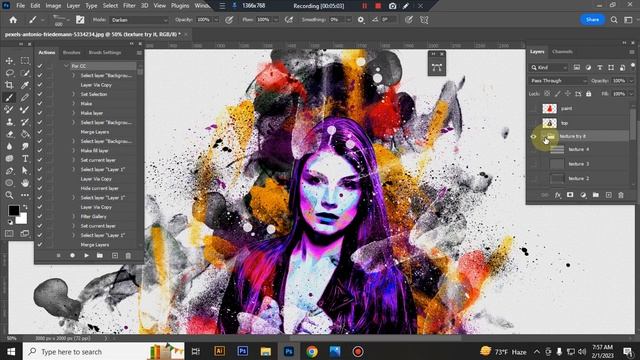Toggle checkmark for Filter Gallery action step

point(40,216)
